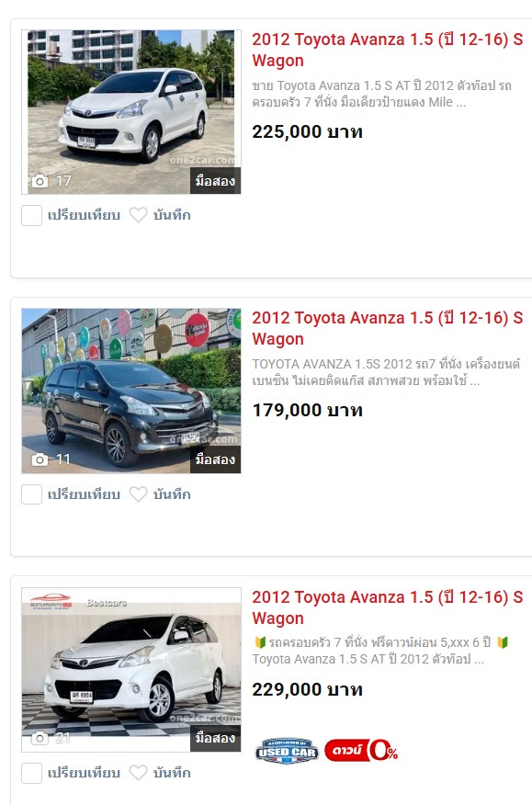This screenshot has width=532, height=805.
Task: Click heart save icon on 225,000 baht listing
Action: coord(138,215)
